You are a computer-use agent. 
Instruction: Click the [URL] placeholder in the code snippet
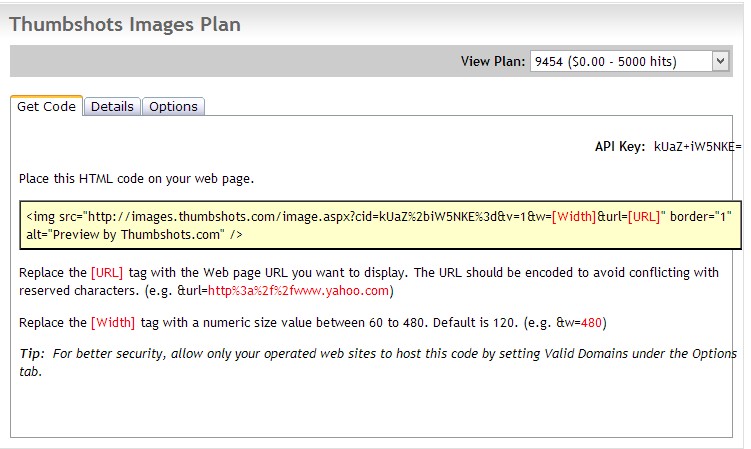point(644,217)
